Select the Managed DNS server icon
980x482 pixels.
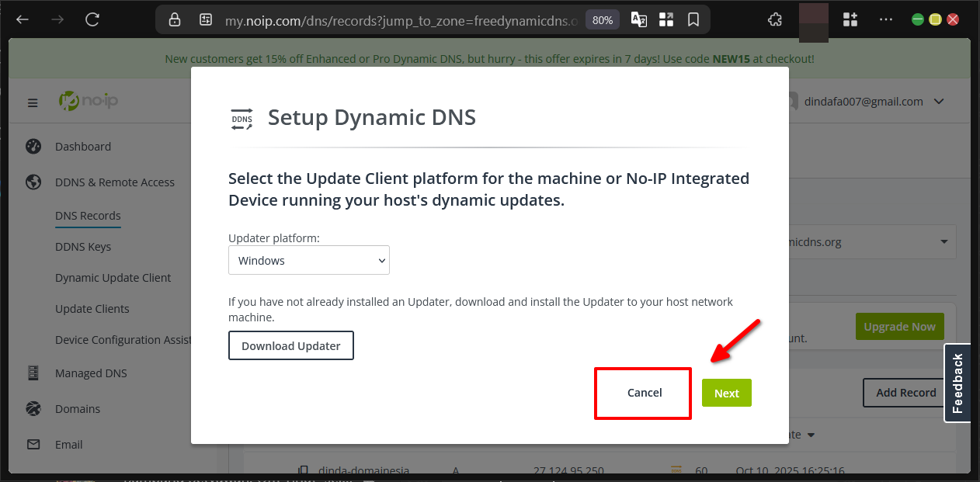click(x=33, y=373)
